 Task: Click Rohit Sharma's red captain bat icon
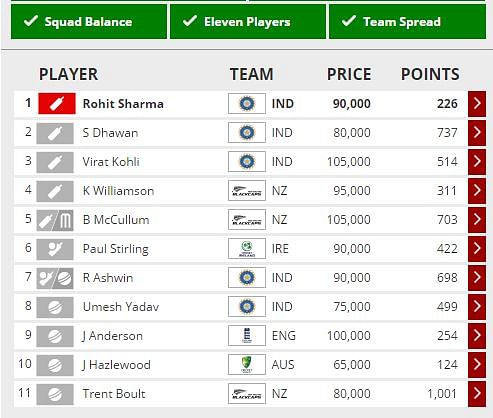click(x=57, y=104)
